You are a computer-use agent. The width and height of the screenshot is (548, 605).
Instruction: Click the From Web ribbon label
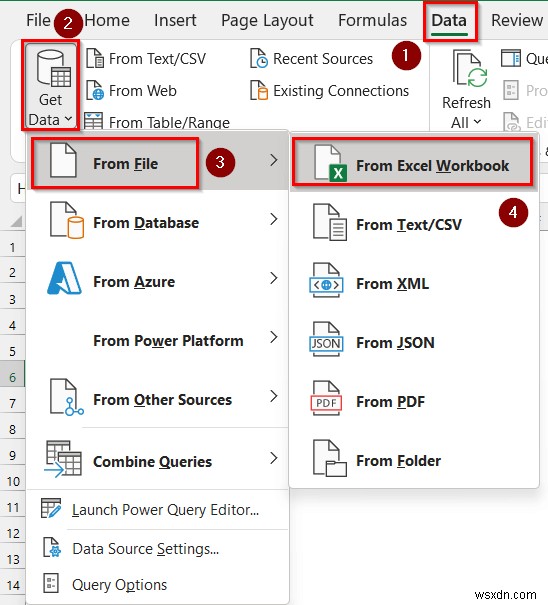143,91
